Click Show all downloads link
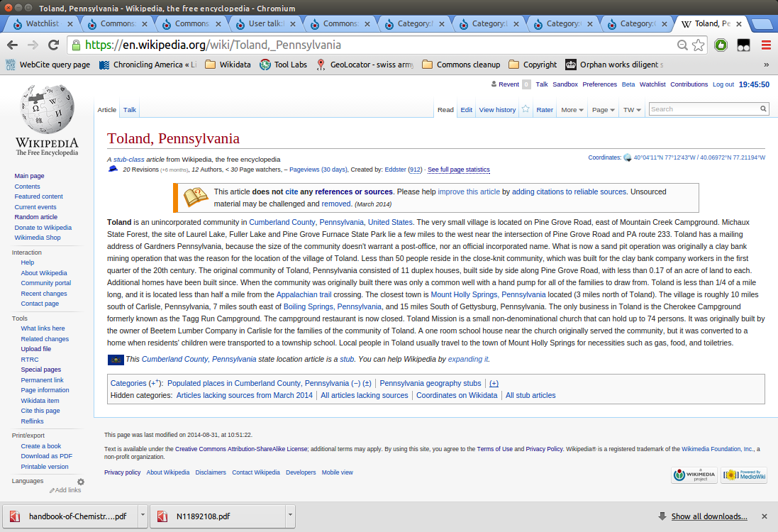Viewport: 778px width, 532px height. pos(709,516)
